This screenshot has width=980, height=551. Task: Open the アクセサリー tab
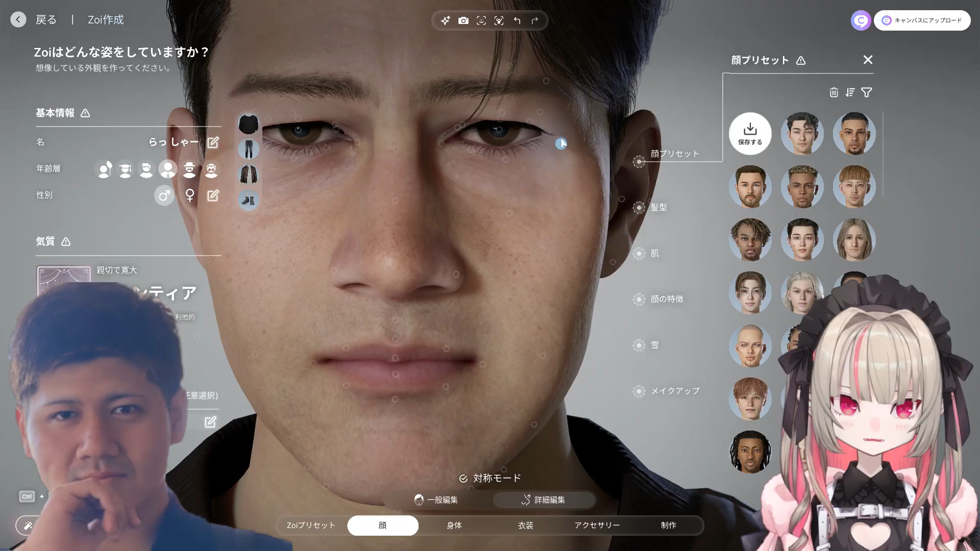tap(597, 525)
